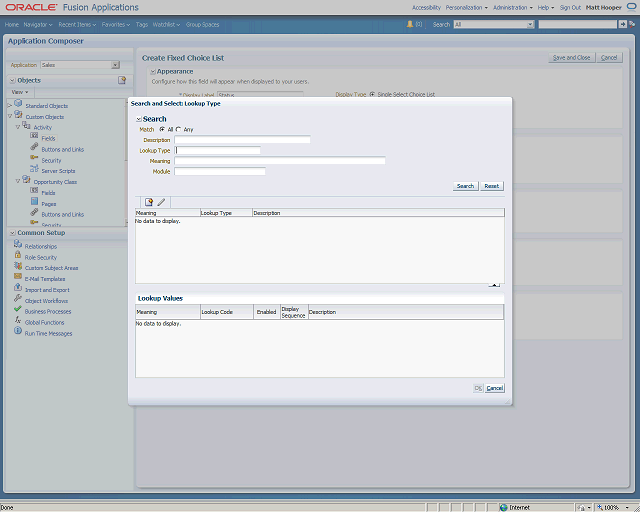Collapse the Appearance section

pyautogui.click(x=153, y=71)
